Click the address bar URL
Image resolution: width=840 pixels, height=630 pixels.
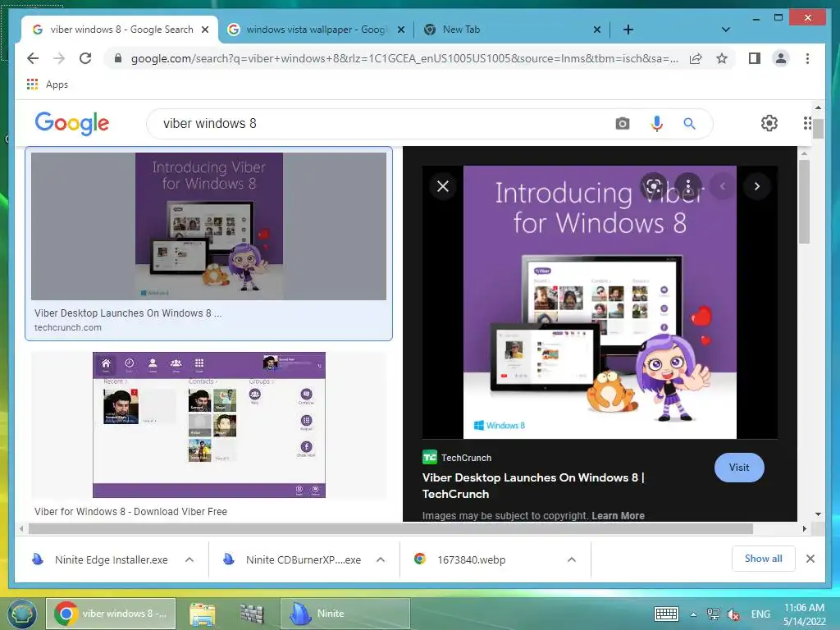(404, 58)
